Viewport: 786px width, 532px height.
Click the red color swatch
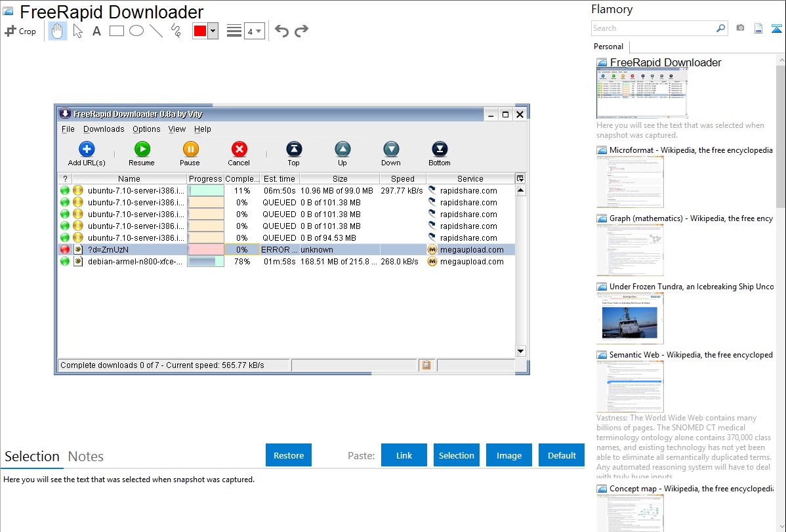[x=200, y=31]
